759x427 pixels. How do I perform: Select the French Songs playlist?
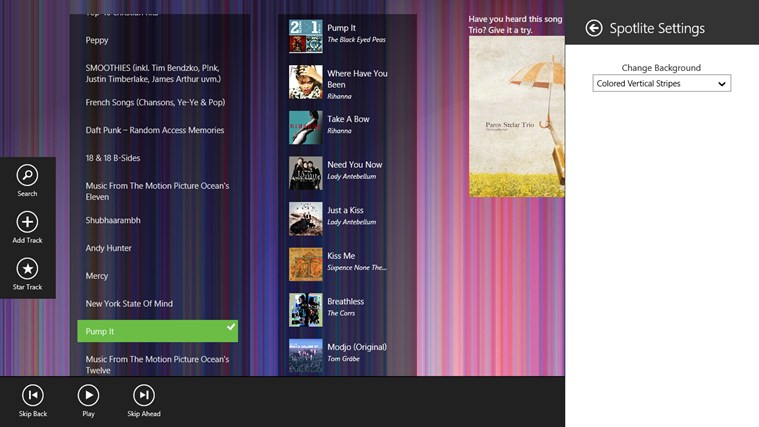tap(155, 102)
